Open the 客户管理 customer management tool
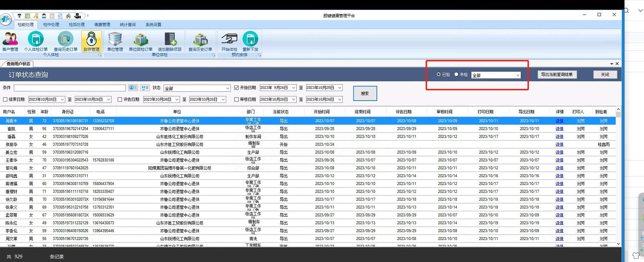Image resolution: width=644 pixels, height=262 pixels. pyautogui.click(x=10, y=41)
